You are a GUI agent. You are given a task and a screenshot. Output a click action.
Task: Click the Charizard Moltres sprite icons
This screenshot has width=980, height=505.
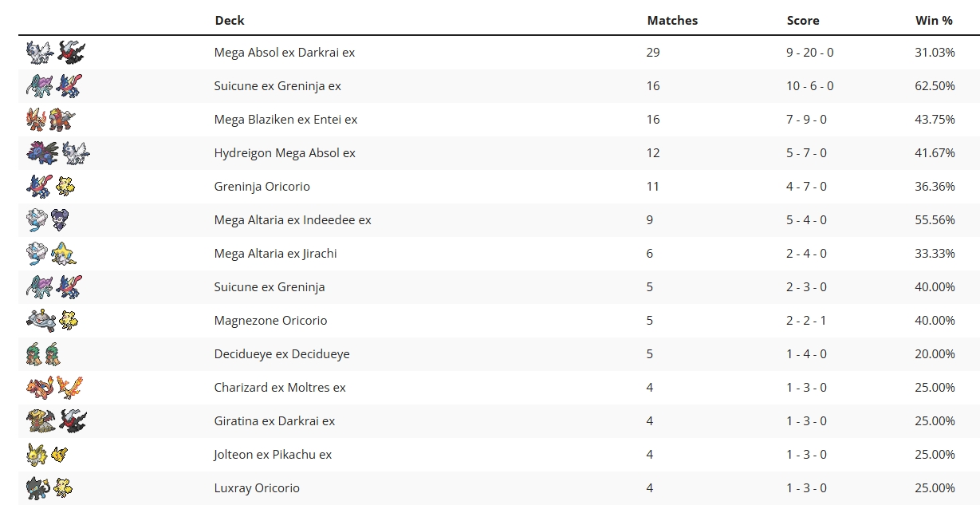click(54, 388)
